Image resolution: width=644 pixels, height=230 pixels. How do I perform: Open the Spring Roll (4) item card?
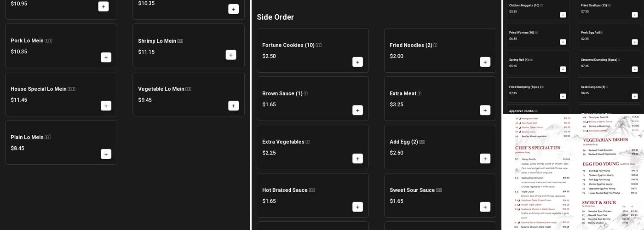[x=537, y=63]
